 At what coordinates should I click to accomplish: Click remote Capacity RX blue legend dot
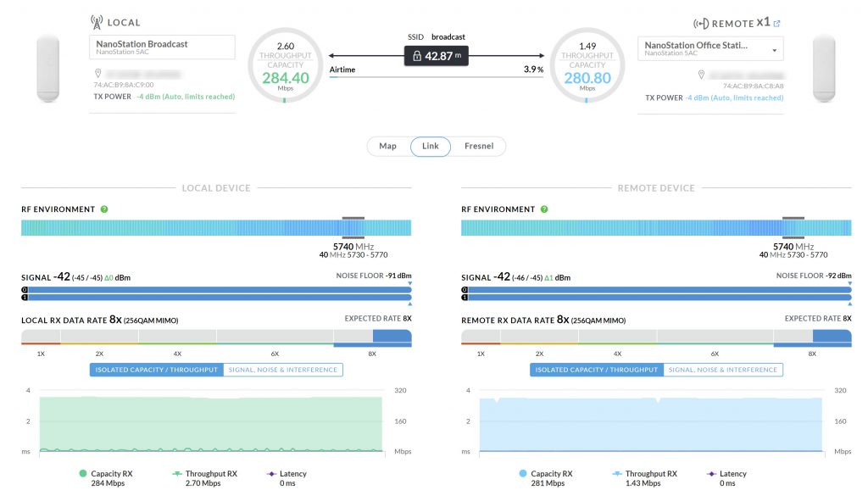523,473
